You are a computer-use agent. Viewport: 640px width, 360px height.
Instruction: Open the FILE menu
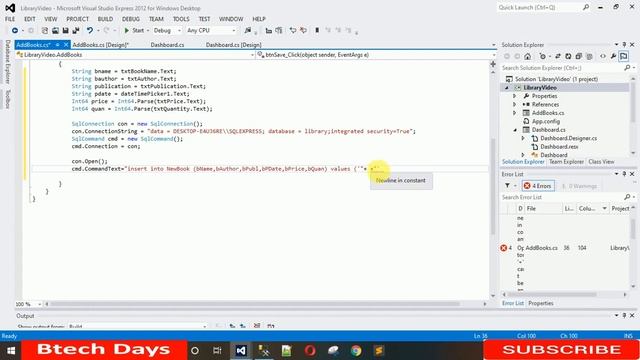click(10, 19)
